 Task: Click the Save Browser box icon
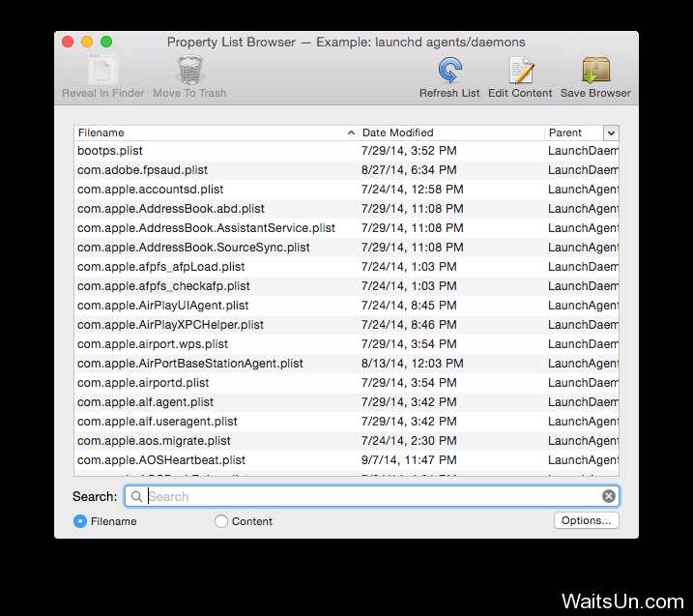[x=595, y=72]
